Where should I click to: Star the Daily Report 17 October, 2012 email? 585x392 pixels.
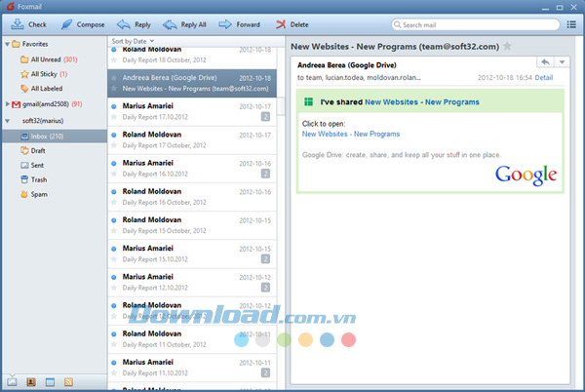pos(114,145)
